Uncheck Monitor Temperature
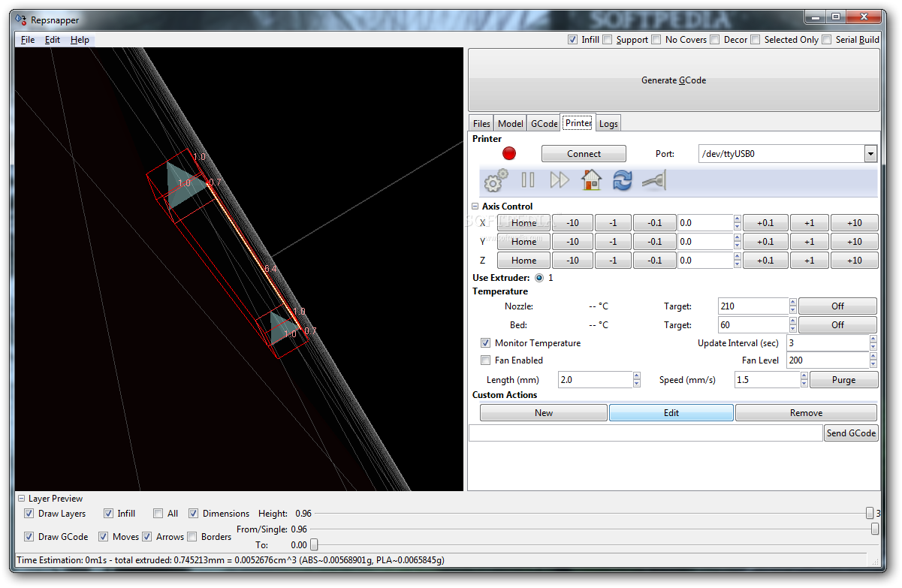Image resolution: width=902 pixels, height=588 pixels. pyautogui.click(x=485, y=342)
